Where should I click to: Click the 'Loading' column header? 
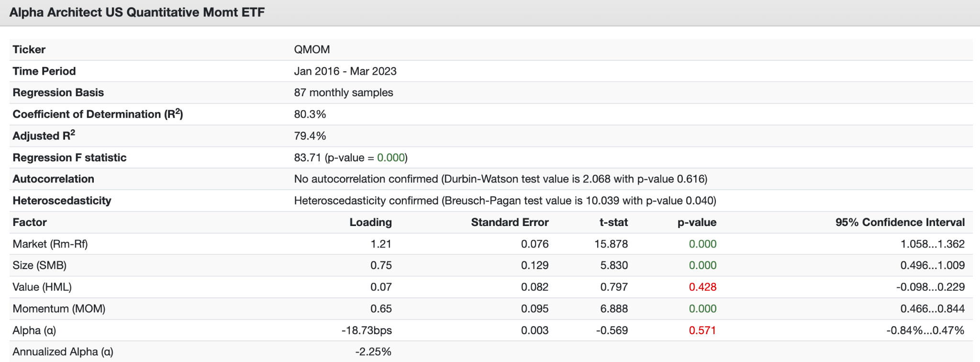(370, 222)
